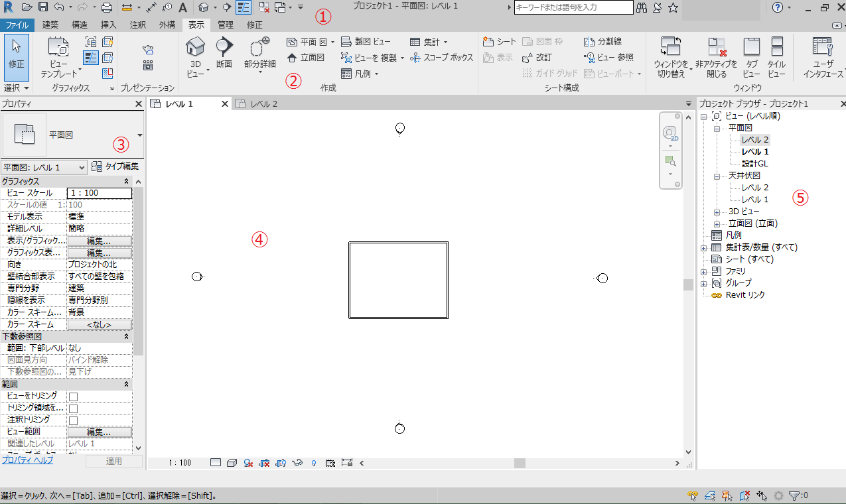Image resolution: width=846 pixels, height=504 pixels.
Task: Click the help question mark icon
Action: pos(778,7)
